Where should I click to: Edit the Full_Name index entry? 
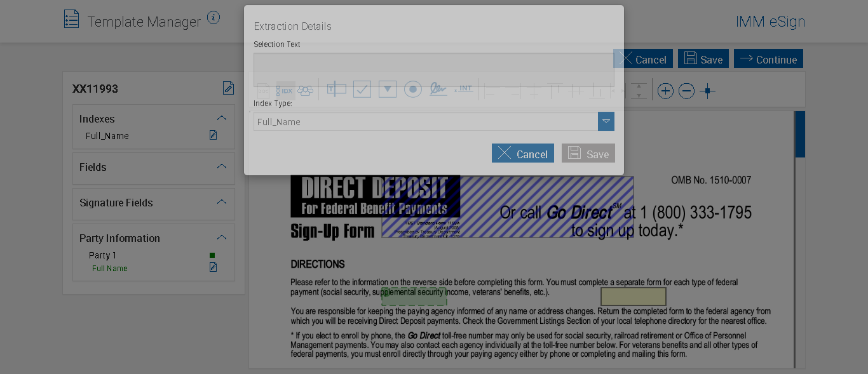pyautogui.click(x=213, y=135)
